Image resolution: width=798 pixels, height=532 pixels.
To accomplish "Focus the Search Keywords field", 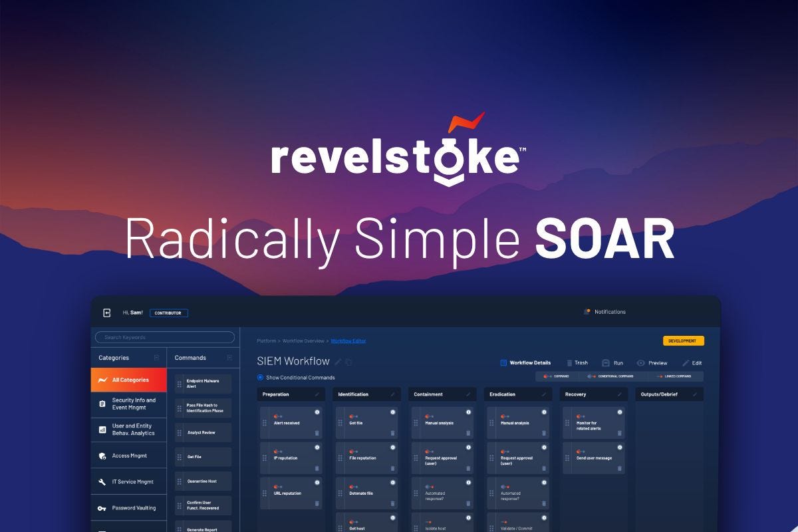I will (x=165, y=337).
